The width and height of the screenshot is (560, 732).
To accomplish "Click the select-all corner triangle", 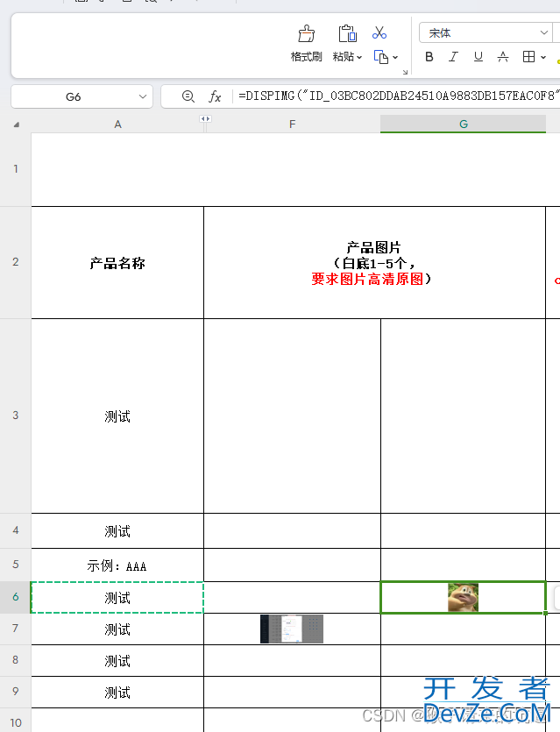I will [16, 124].
